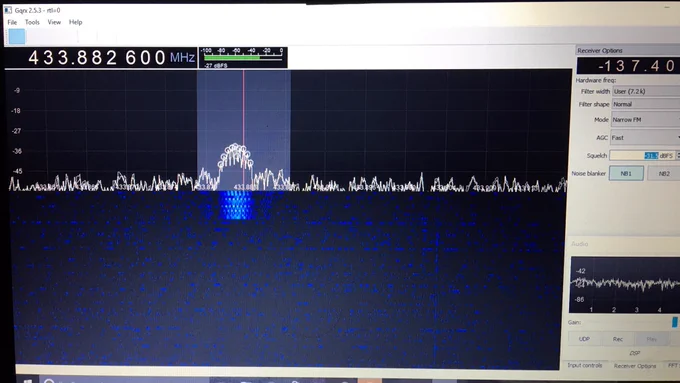Click the Play audio button
Viewport: 680px width, 383px height.
pyautogui.click(x=651, y=339)
